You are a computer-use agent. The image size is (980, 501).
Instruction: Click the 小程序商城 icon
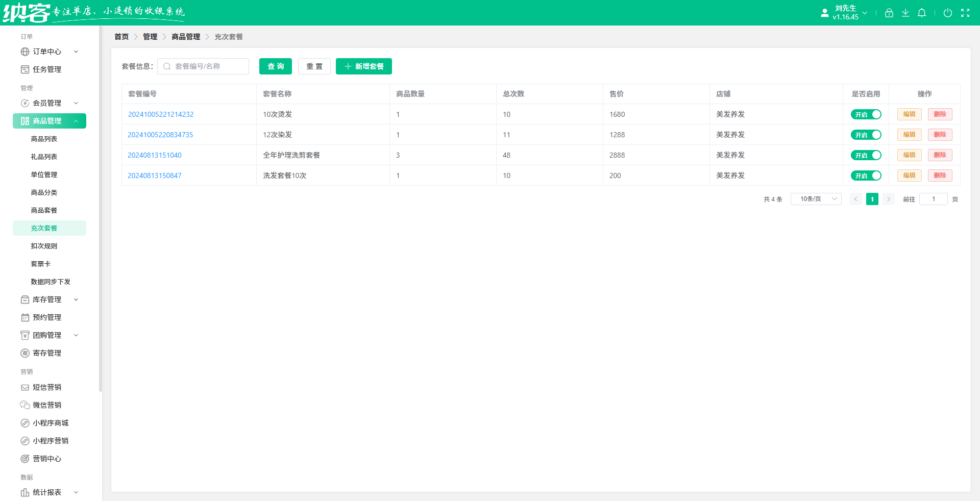point(25,423)
